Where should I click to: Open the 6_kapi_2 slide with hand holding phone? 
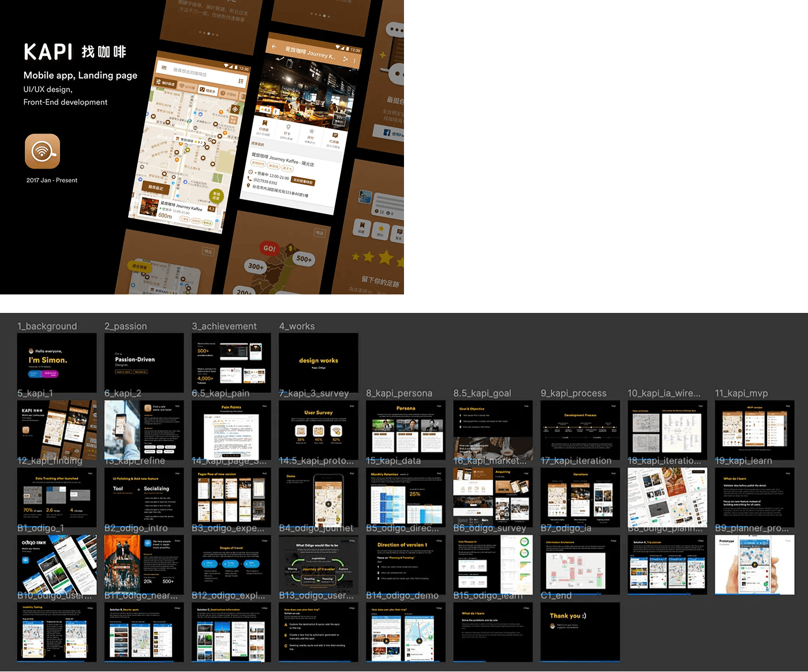coord(144,430)
